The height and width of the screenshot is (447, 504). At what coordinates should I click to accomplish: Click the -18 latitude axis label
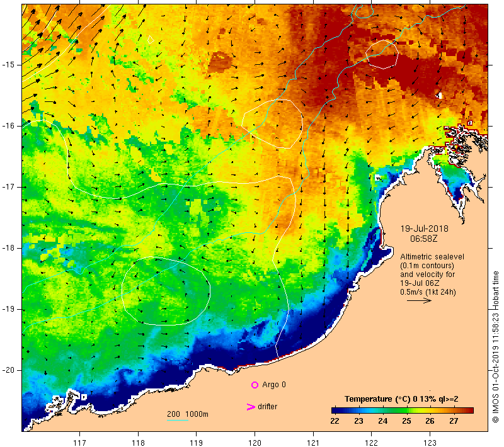pyautogui.click(x=8, y=248)
